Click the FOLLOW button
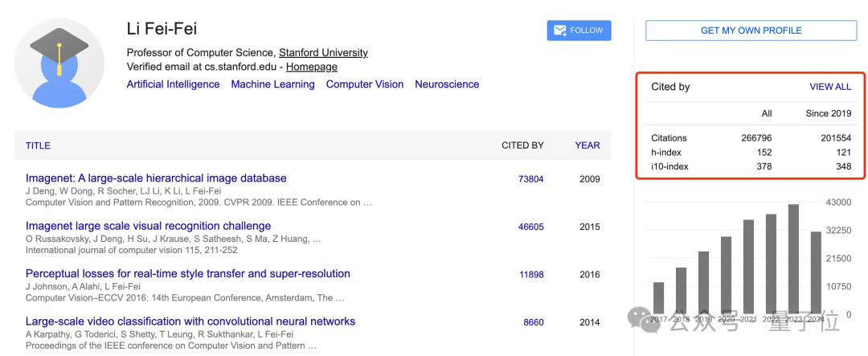Viewport: 868px width, 356px height. coord(579,31)
